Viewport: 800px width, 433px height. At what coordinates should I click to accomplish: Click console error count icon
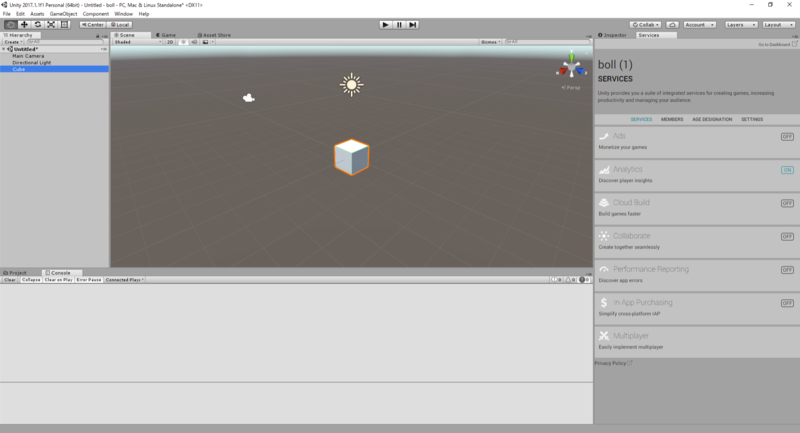click(584, 279)
